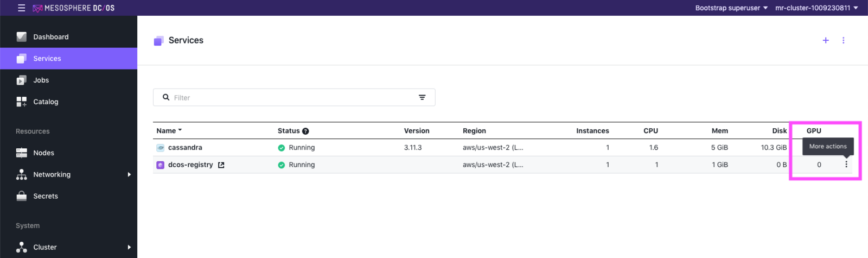Sort by the Disk column header
This screenshot has height=258, width=868.
point(780,131)
